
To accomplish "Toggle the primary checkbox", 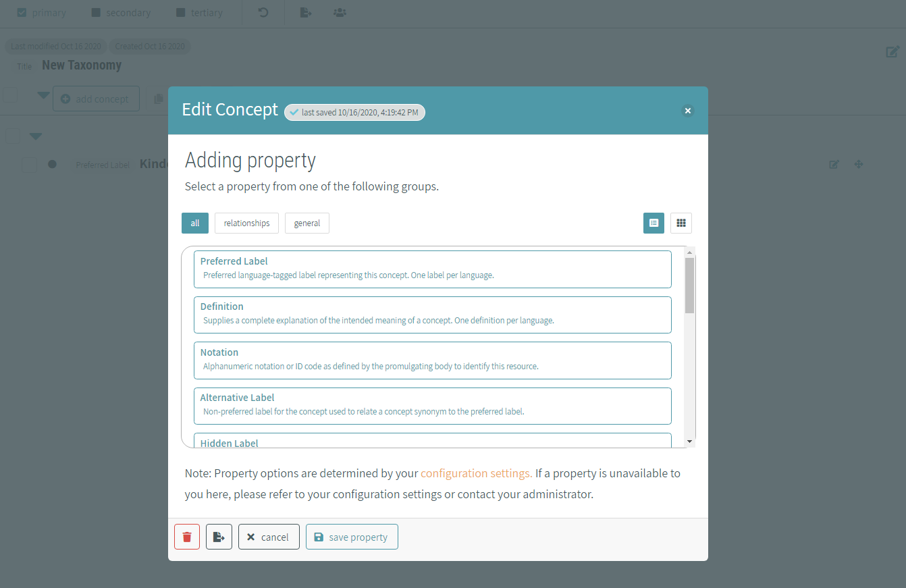I will tap(22, 12).
